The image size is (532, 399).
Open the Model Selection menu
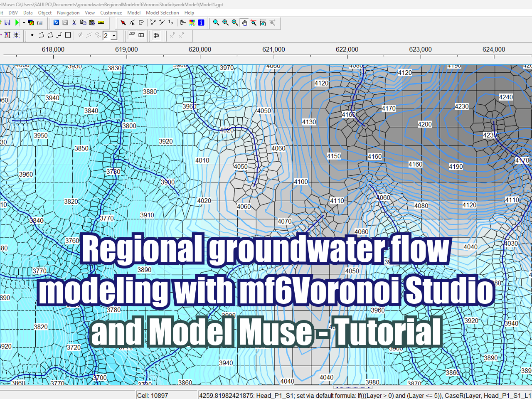tap(163, 13)
